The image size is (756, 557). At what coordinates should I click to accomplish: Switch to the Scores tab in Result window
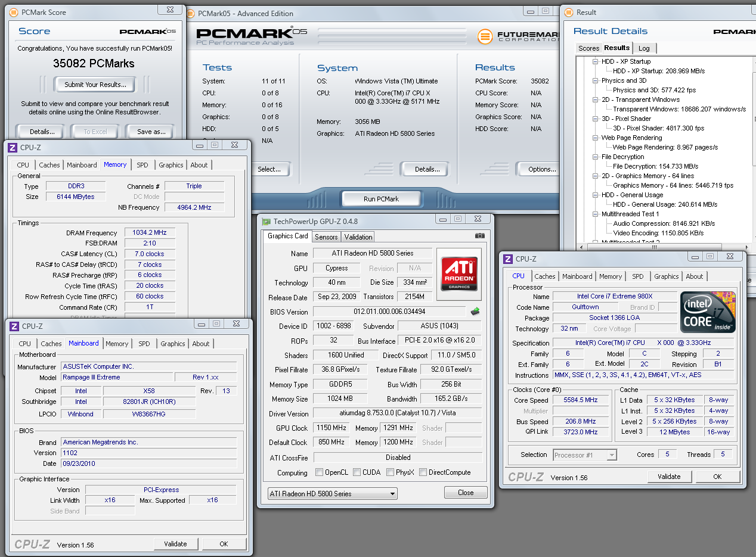coord(588,48)
